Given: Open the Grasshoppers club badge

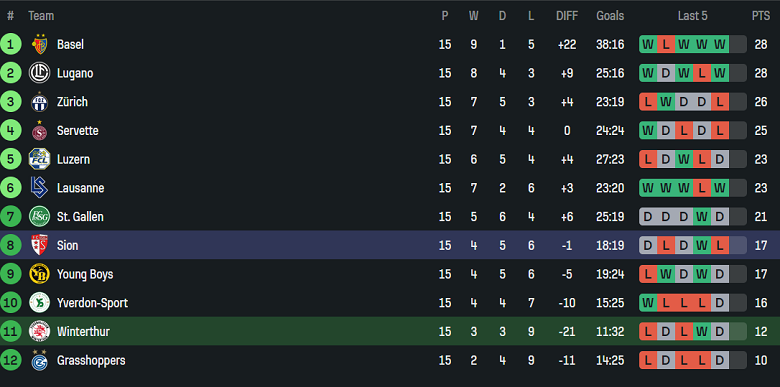Looking at the screenshot, I should [x=39, y=361].
